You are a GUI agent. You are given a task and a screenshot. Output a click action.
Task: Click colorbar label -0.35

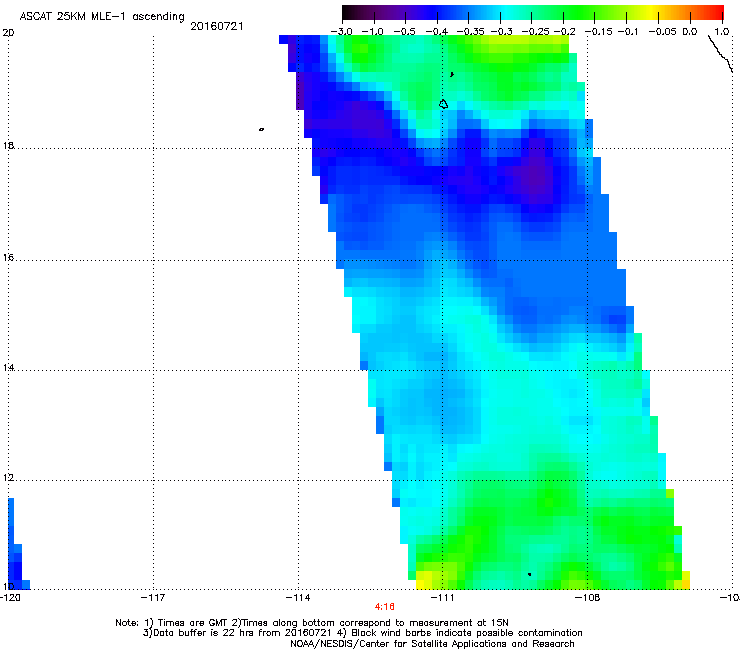(470, 32)
